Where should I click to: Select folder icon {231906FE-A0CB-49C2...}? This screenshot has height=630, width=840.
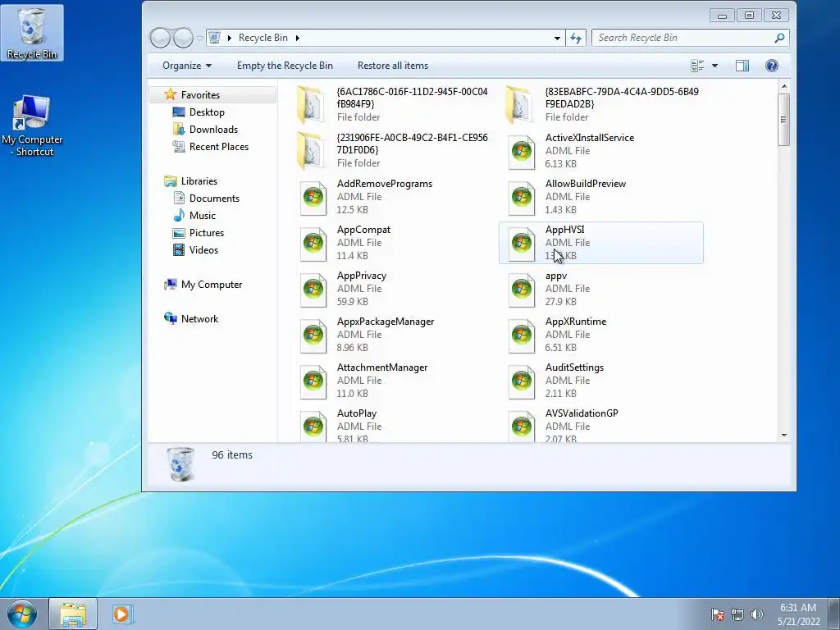[x=311, y=151]
